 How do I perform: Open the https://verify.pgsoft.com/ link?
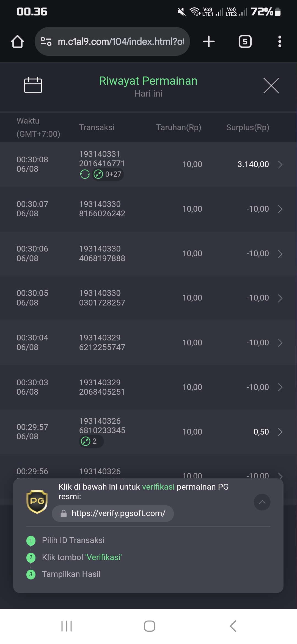pyautogui.click(x=113, y=514)
